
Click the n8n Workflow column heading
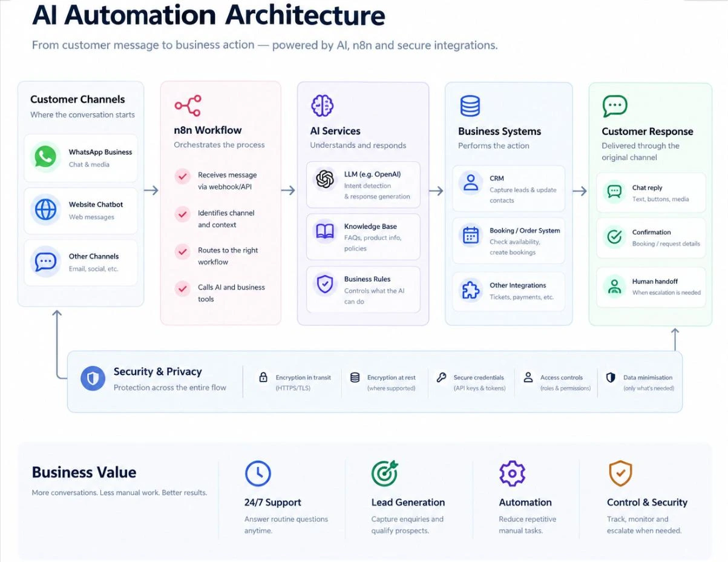pyautogui.click(x=208, y=130)
